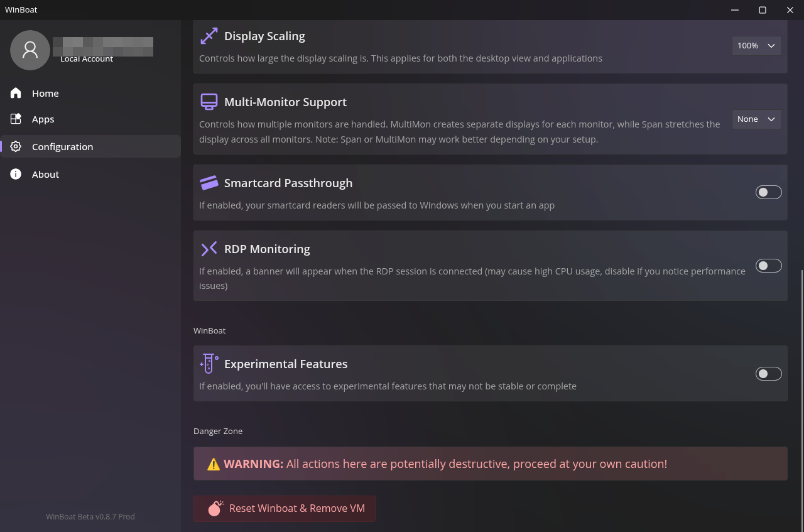
Task: Expand the Multi-Monitor Support None dropdown
Action: (x=756, y=119)
